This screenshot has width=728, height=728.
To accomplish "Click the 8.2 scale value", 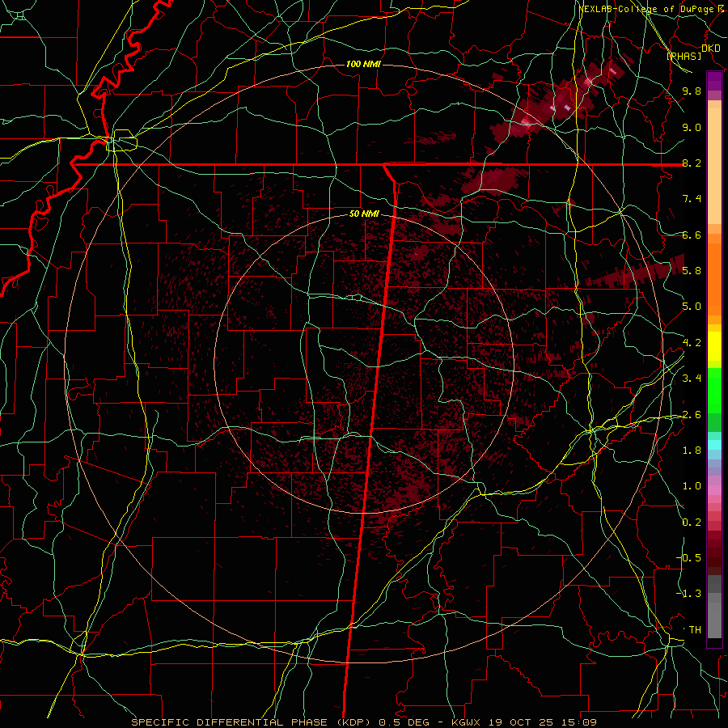I will [x=692, y=163].
